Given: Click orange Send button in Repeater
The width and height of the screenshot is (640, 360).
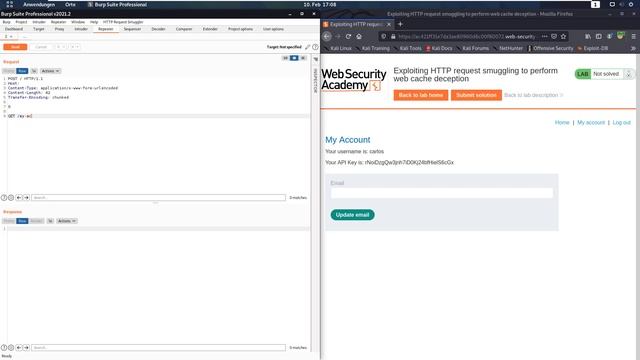Looking at the screenshot, I should coord(15,47).
